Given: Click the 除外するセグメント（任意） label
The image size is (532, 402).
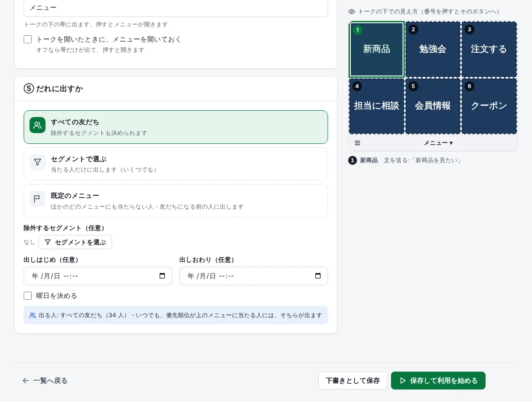Looking at the screenshot, I should pos(65,228).
